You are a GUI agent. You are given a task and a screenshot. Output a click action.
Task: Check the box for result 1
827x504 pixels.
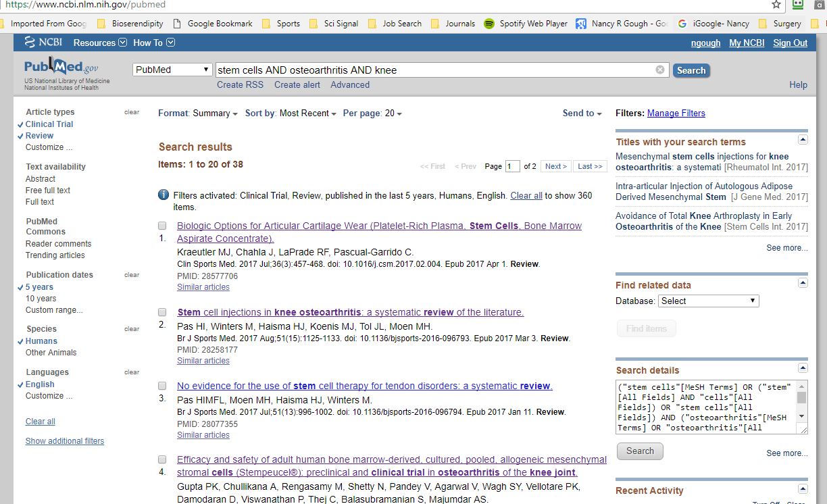162,226
